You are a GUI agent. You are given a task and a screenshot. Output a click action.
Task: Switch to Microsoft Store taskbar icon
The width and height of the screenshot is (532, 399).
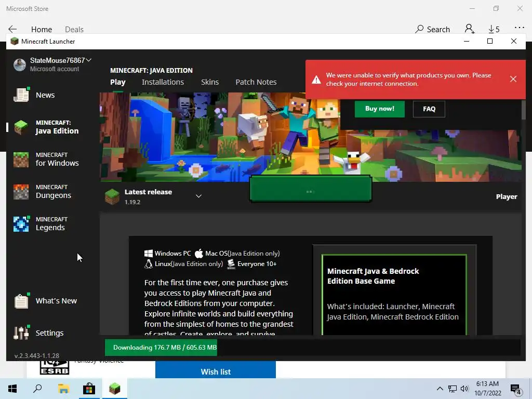pos(89,389)
